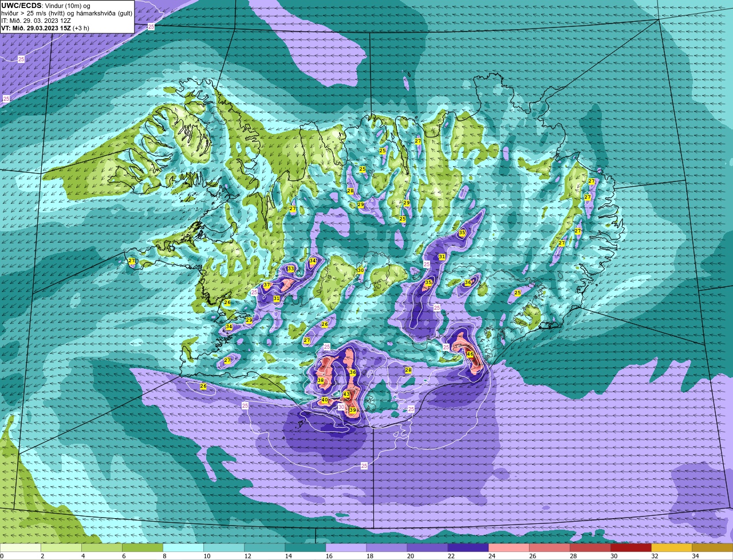Screen dimensions: 733x560
Task: Pick the legend swatch for 0–2 m/s
Action: [x=21, y=548]
